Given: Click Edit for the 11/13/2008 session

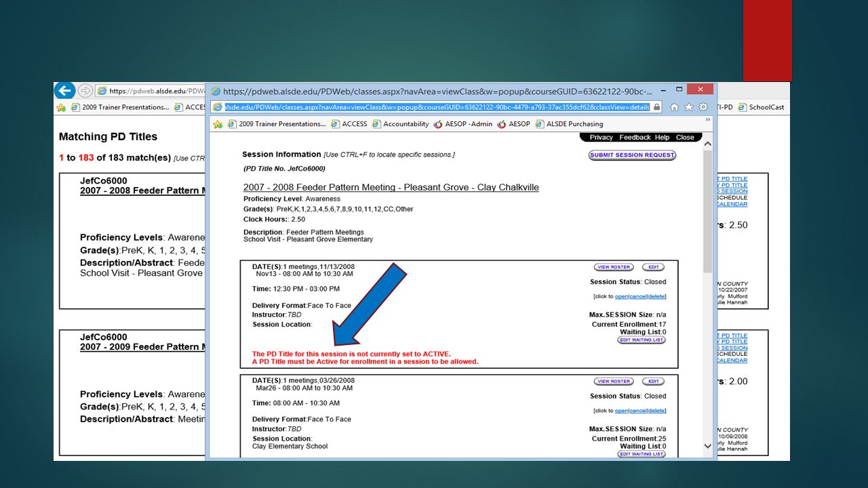Looking at the screenshot, I should [x=652, y=267].
